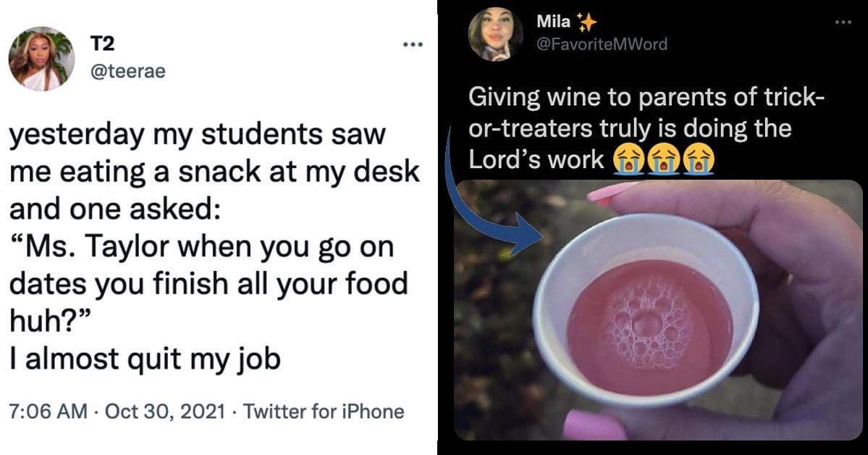
Task: Click the Mila display name
Action: click(x=553, y=22)
